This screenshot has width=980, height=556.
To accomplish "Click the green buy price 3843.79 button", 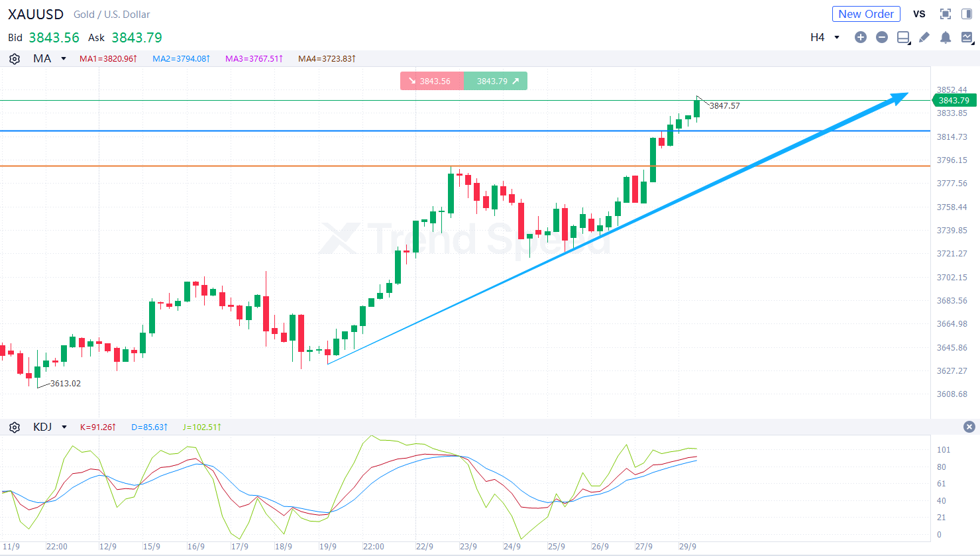I will [x=496, y=81].
